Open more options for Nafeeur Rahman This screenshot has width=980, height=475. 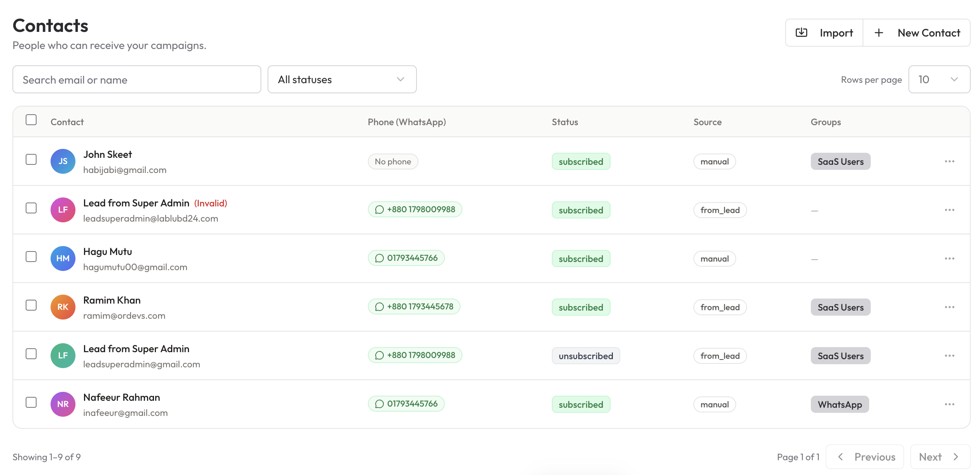click(949, 404)
